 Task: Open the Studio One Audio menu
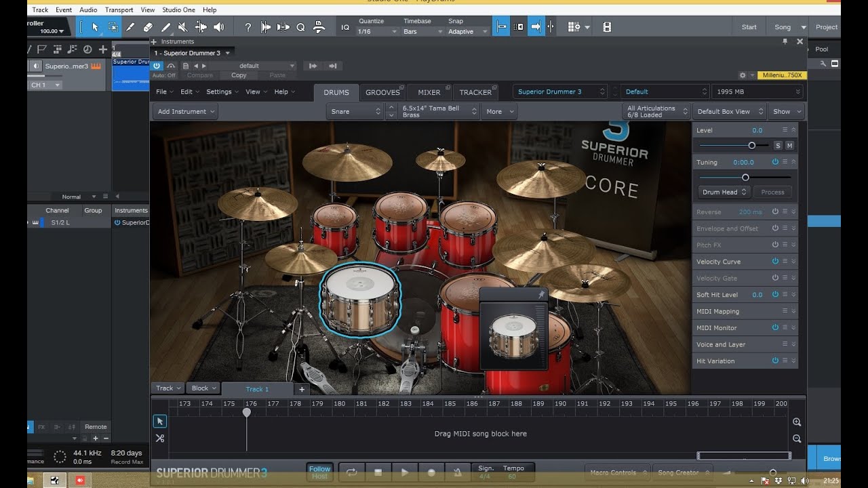coord(88,10)
